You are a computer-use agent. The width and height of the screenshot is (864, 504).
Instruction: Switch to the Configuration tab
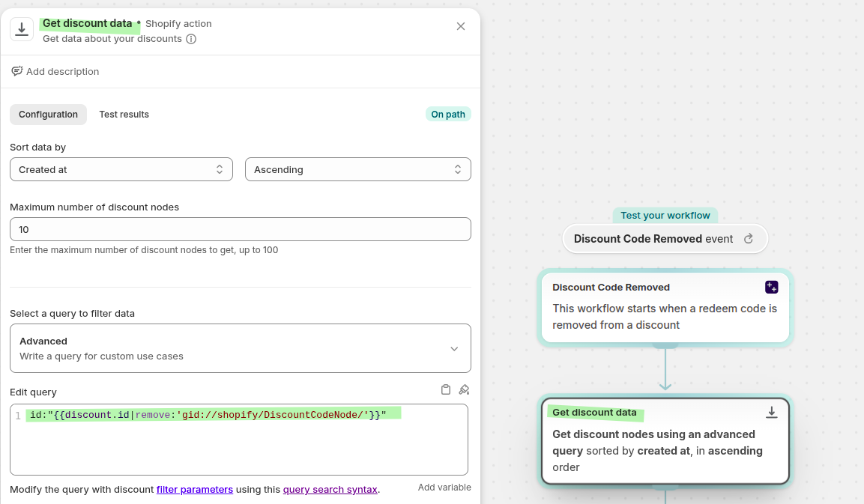[x=49, y=115]
